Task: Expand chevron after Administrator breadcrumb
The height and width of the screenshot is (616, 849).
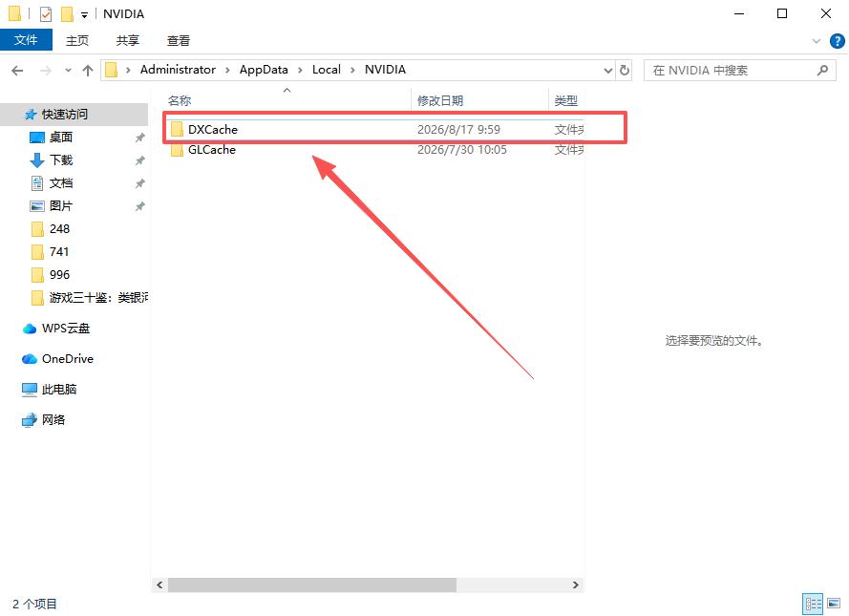Action: (x=227, y=71)
